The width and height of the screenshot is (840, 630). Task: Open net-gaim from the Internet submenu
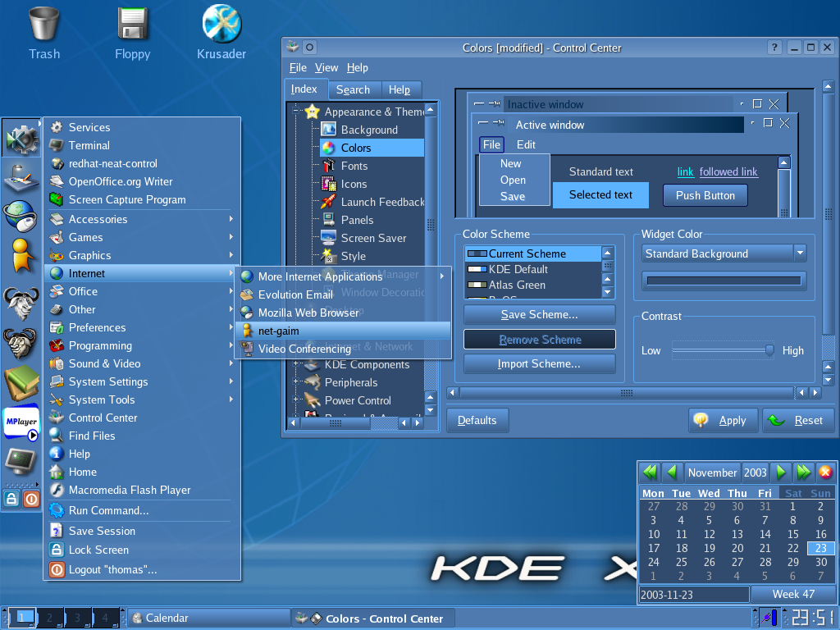tap(343, 331)
